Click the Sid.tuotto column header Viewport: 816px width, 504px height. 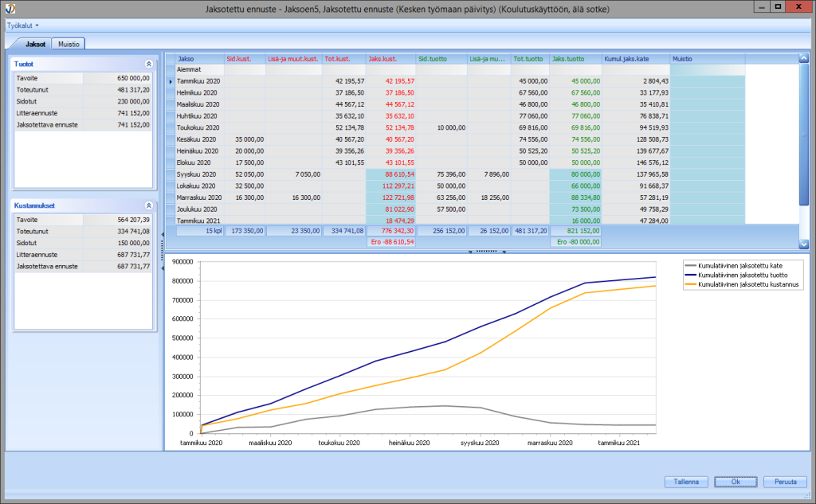click(x=441, y=59)
